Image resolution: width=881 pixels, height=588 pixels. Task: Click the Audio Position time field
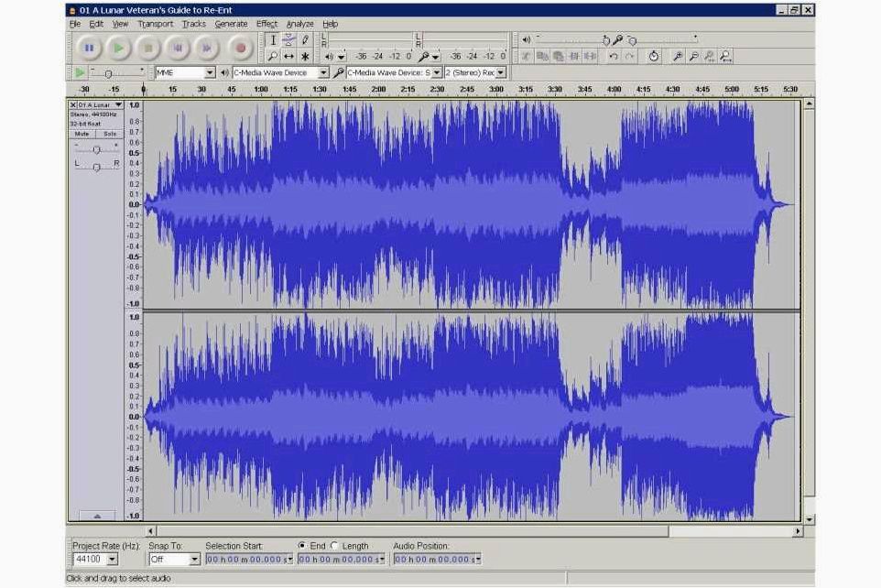(x=437, y=560)
